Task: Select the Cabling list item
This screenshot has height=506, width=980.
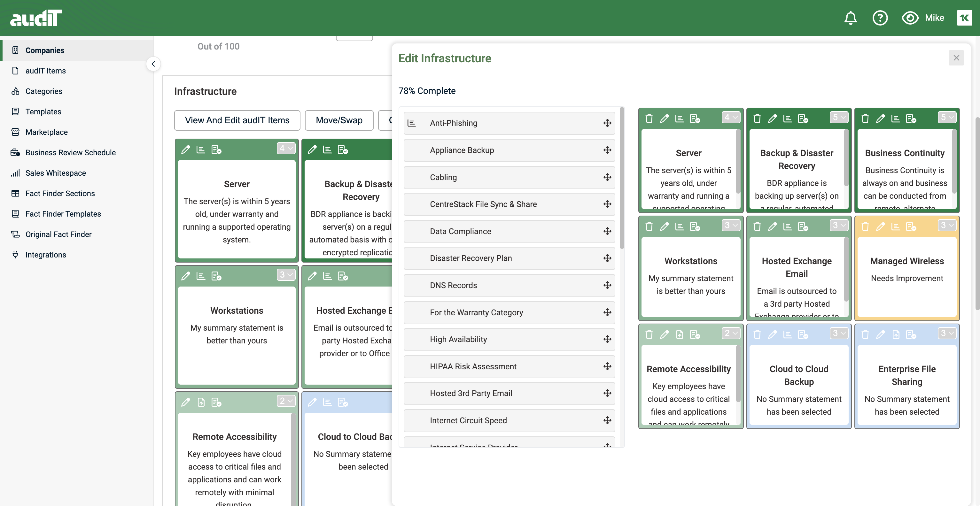Action: point(509,177)
